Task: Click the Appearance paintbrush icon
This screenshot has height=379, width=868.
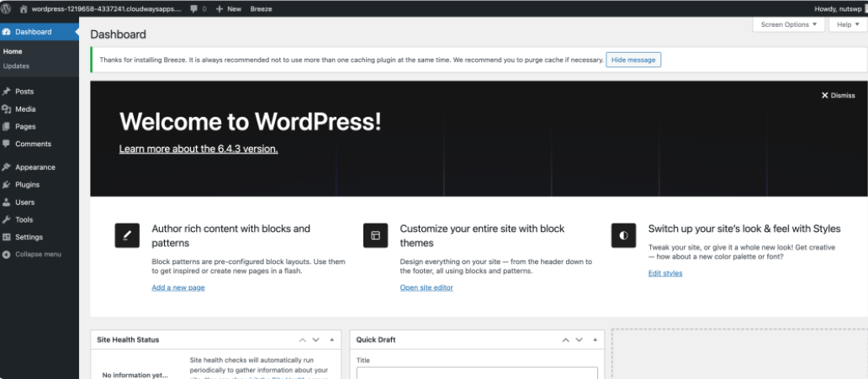Action: tap(7, 167)
